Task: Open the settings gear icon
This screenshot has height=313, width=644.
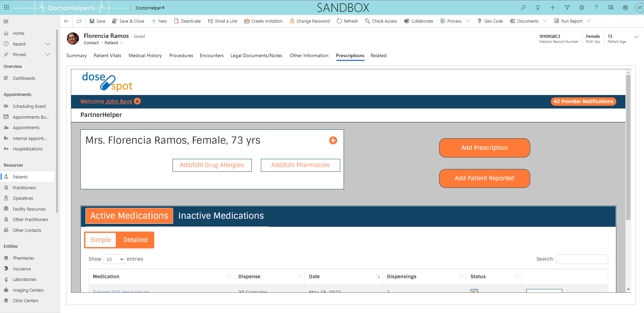Action: [x=582, y=7]
